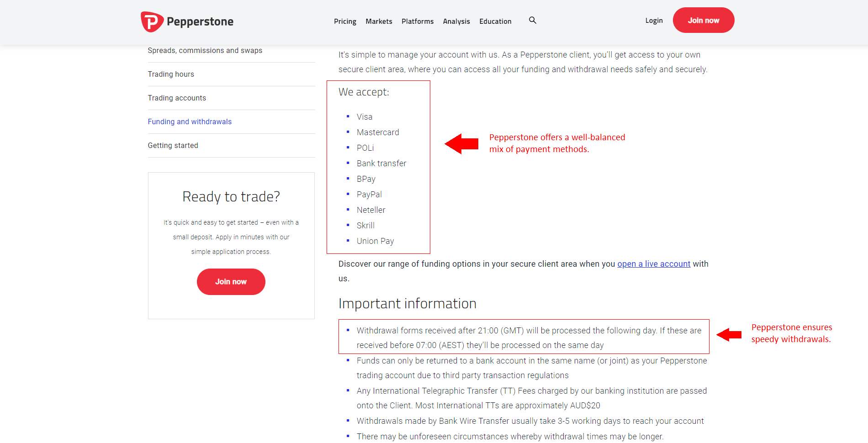Image resolution: width=868 pixels, height=443 pixels.
Task: Open the Getting started page
Action: [173, 145]
